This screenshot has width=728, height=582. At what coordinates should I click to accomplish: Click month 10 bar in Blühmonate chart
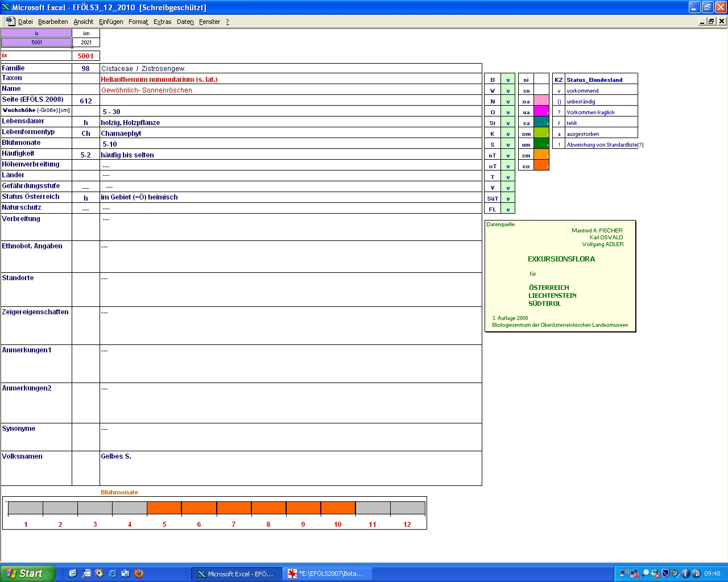(338, 508)
